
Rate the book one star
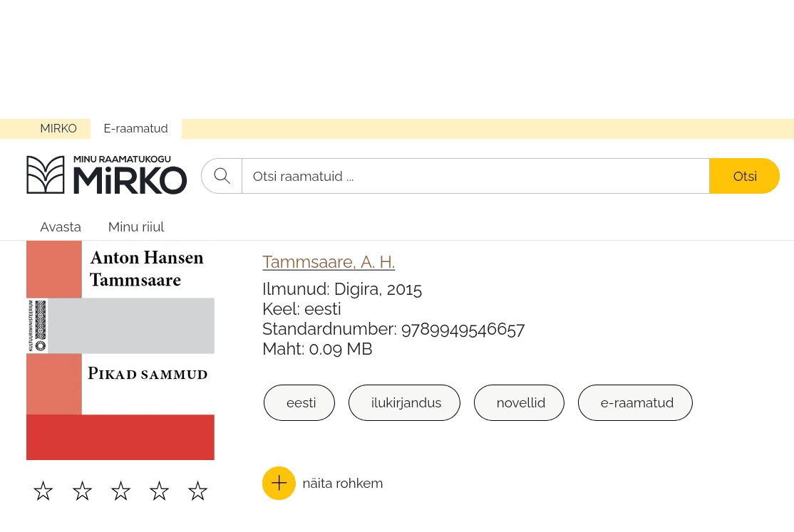tap(43, 491)
